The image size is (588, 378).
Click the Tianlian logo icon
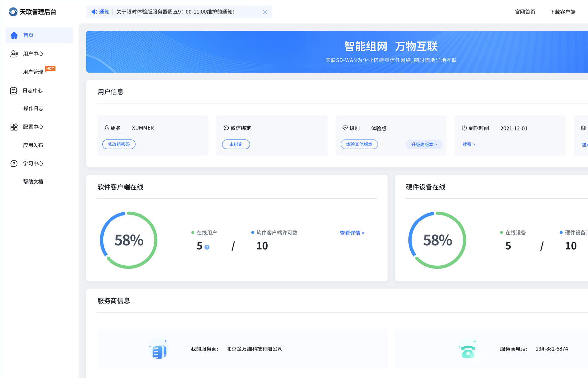click(13, 12)
